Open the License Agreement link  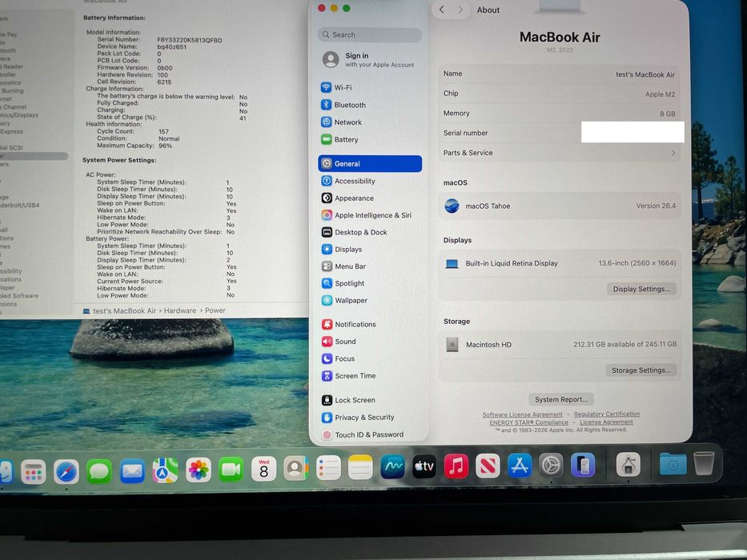[x=606, y=422]
